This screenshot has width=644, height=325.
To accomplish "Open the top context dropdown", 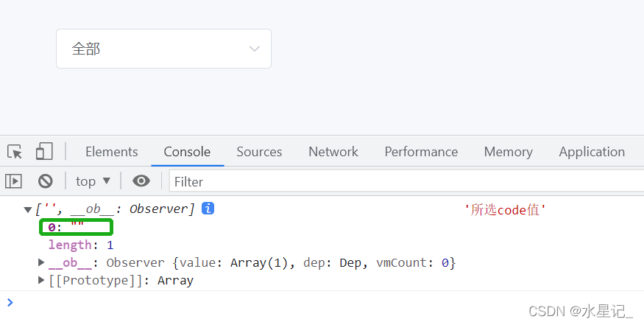I will (x=93, y=181).
